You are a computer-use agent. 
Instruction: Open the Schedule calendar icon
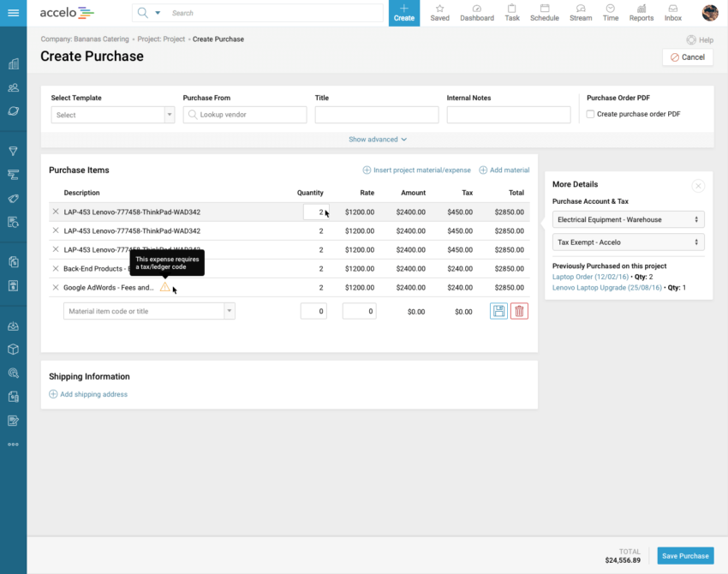click(545, 13)
